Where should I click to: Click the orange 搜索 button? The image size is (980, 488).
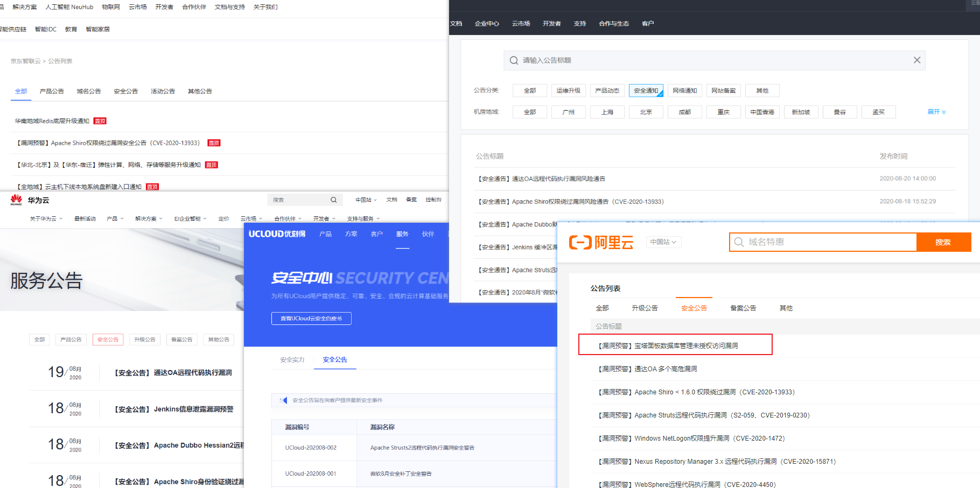[943, 242]
